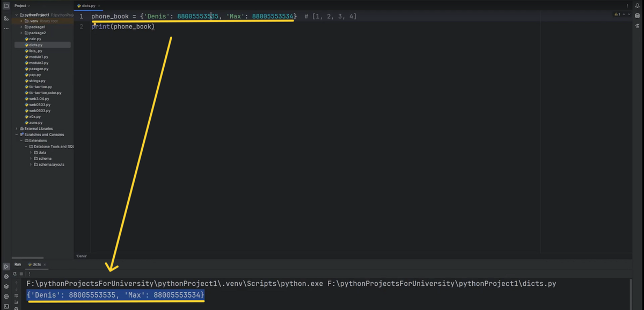Open the Notifications bell icon
The height and width of the screenshot is (310, 644).
[x=638, y=5]
